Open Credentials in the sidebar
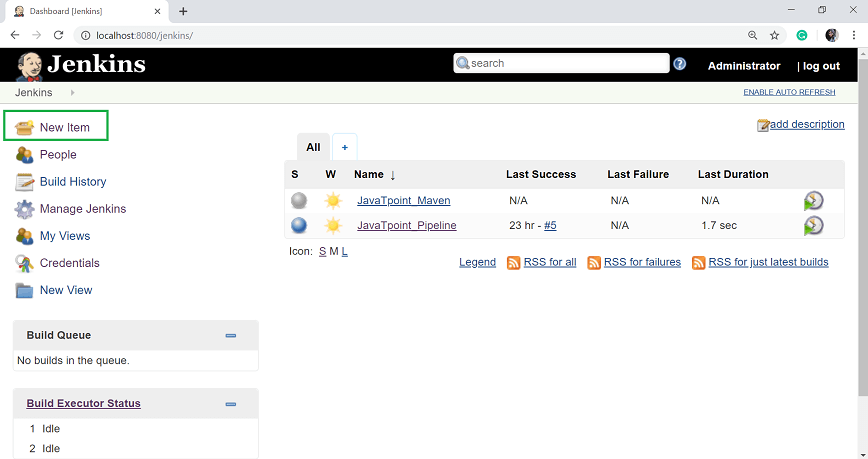868x459 pixels. tap(70, 263)
